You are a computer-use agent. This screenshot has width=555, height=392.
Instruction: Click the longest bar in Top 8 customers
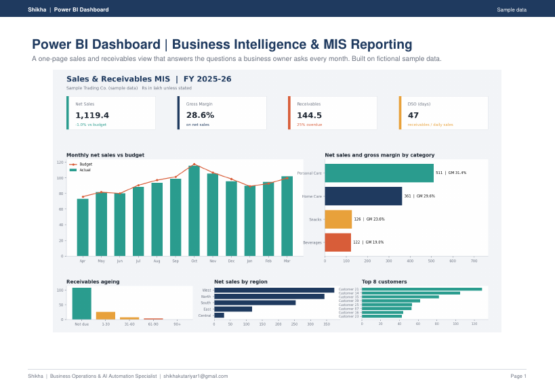[x=422, y=289]
